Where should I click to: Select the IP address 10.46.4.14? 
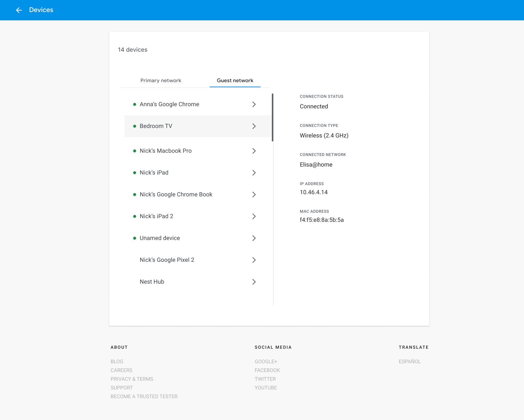(314, 192)
